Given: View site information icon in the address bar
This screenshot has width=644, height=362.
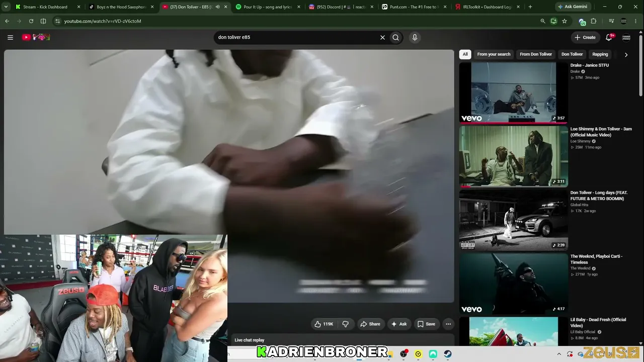Looking at the screenshot, I should 57,21.
